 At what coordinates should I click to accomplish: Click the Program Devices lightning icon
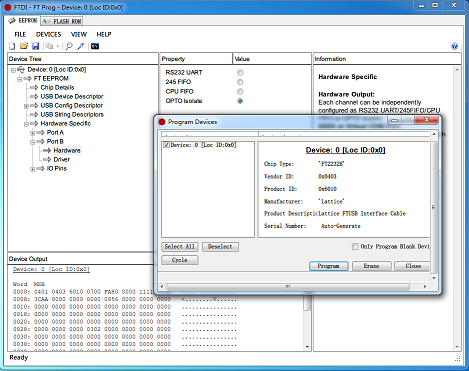point(80,46)
